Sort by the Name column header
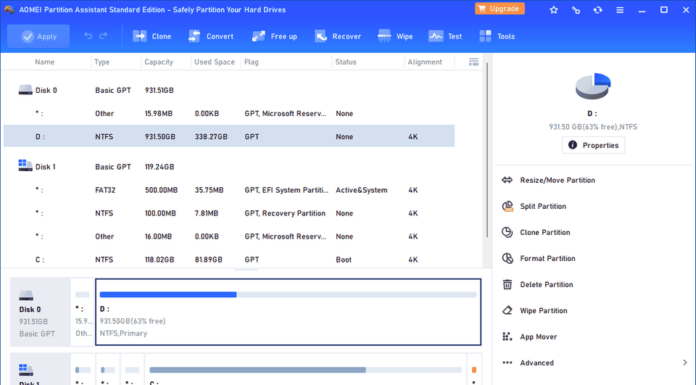Viewport: 696px width, 385px height. coord(45,62)
